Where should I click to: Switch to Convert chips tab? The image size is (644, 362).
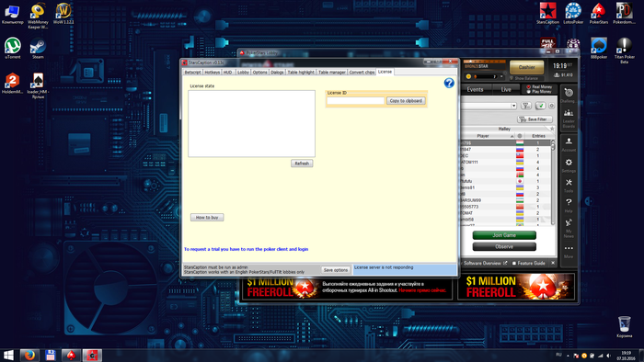point(362,73)
